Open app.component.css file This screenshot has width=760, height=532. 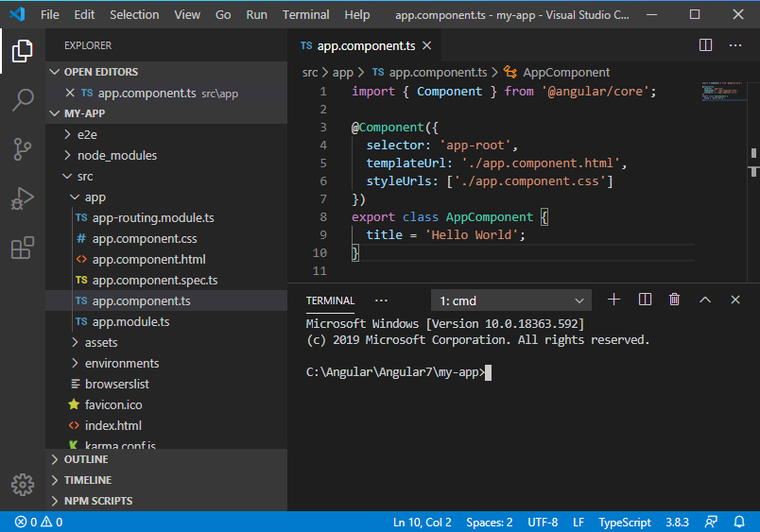[x=166, y=238]
